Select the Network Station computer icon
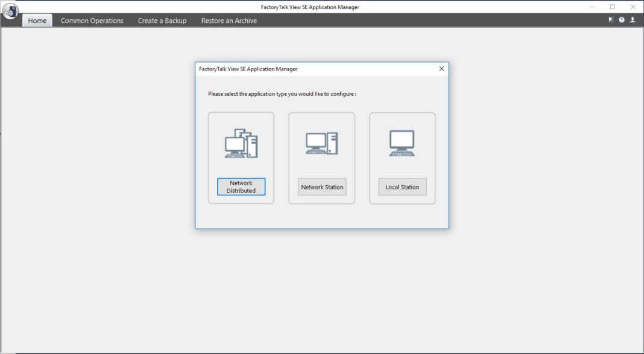The height and width of the screenshot is (354, 644). tap(321, 142)
